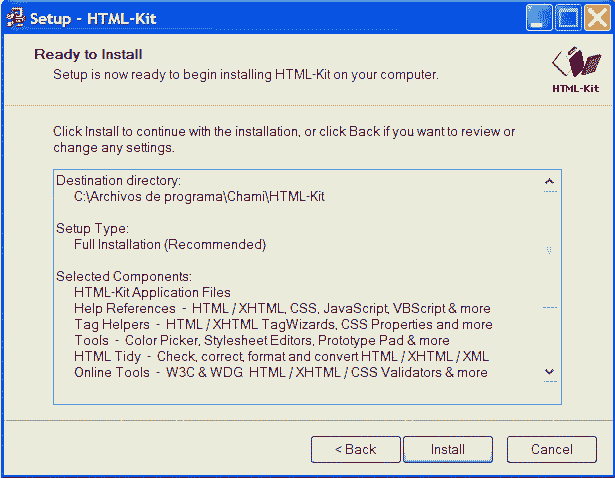Click the scrollbar thumb in summary box
This screenshot has width=615, height=478.
point(550,250)
